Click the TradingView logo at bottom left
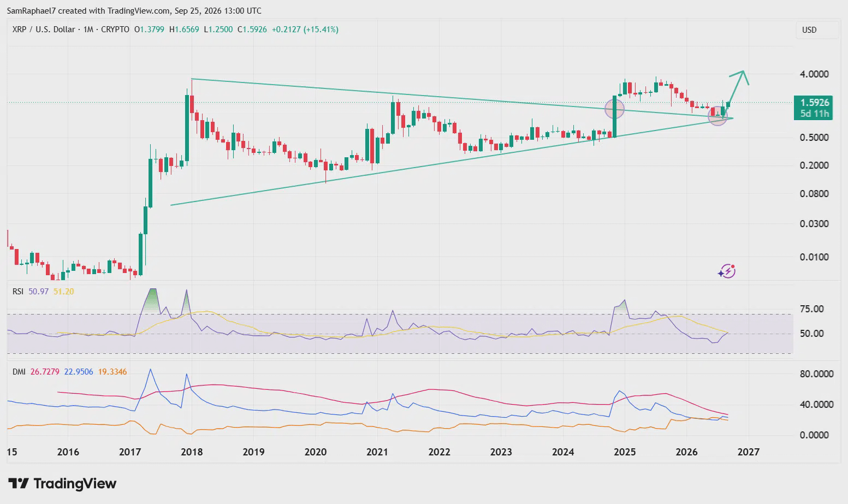 click(x=62, y=484)
